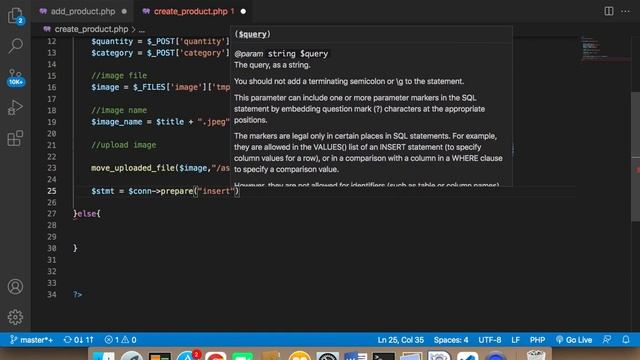Expand the breadcrumb ellipsis segment
640x360 pixels.
click(x=142, y=29)
